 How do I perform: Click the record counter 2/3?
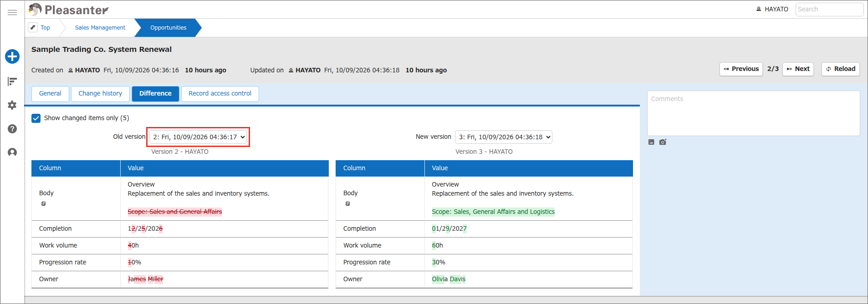click(773, 69)
